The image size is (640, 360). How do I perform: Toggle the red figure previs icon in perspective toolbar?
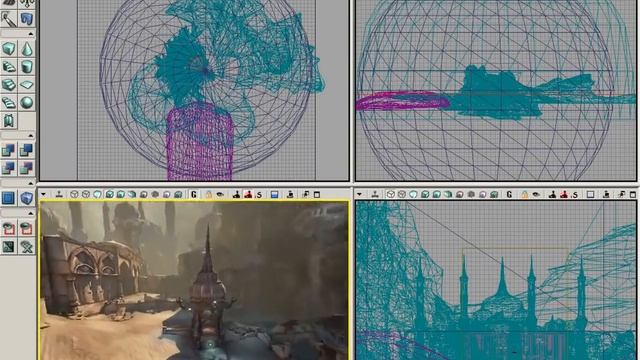248,195
